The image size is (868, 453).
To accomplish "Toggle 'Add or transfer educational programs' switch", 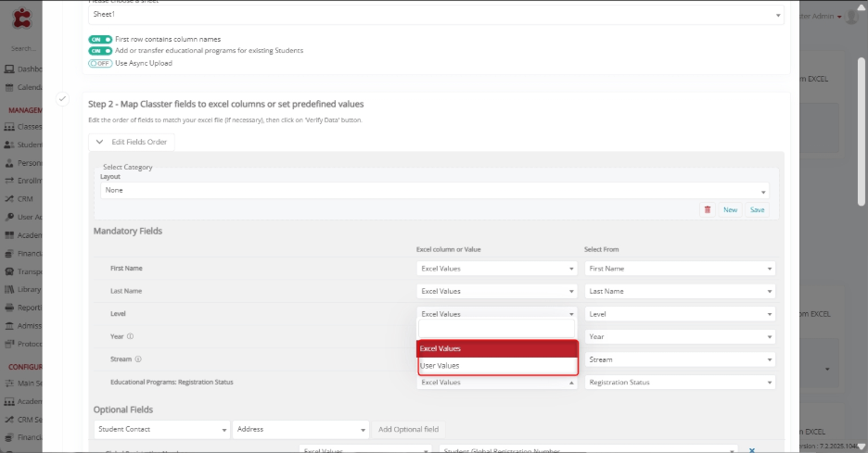I will 100,51.
